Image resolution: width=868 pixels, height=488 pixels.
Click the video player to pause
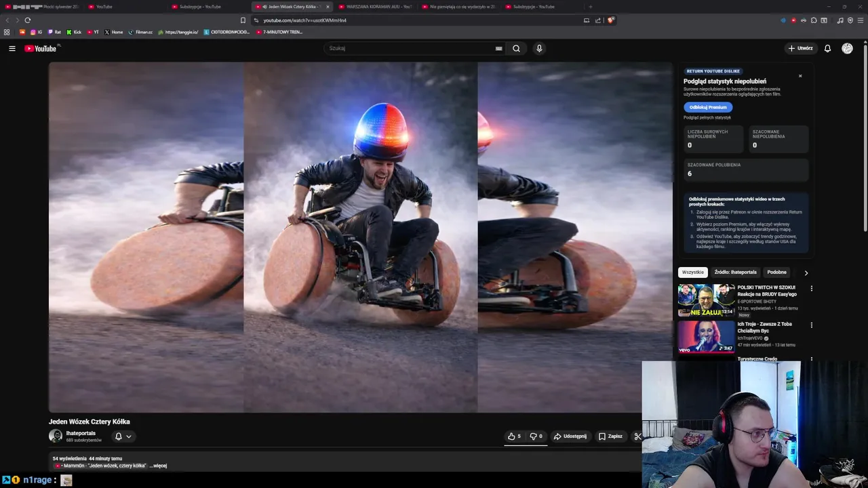point(360,237)
